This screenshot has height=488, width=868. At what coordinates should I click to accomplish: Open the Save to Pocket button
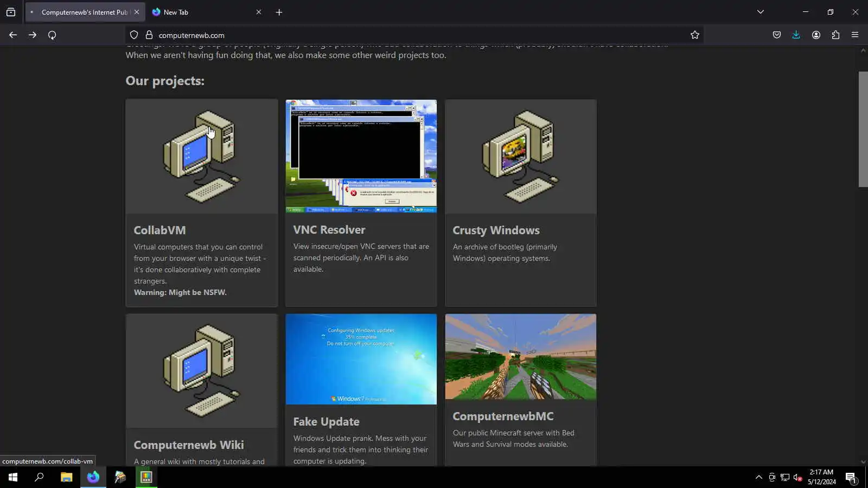click(x=777, y=35)
